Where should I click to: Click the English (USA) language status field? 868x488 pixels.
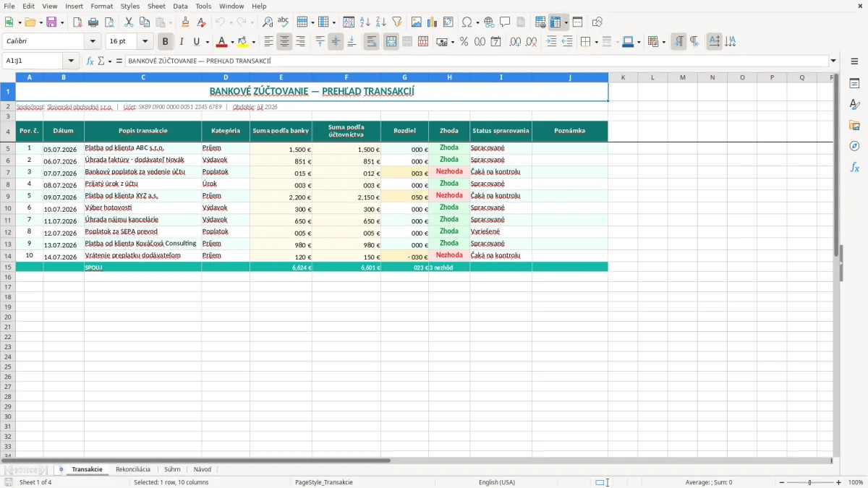497,482
